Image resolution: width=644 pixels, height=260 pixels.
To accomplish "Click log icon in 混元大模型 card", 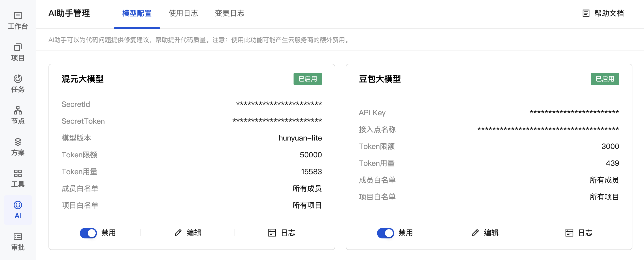I will click(272, 233).
